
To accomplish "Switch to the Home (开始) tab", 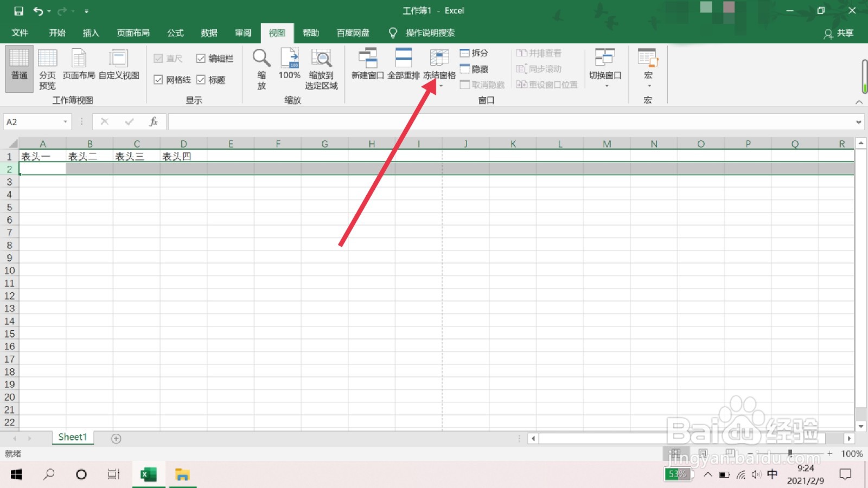I will pyautogui.click(x=57, y=33).
